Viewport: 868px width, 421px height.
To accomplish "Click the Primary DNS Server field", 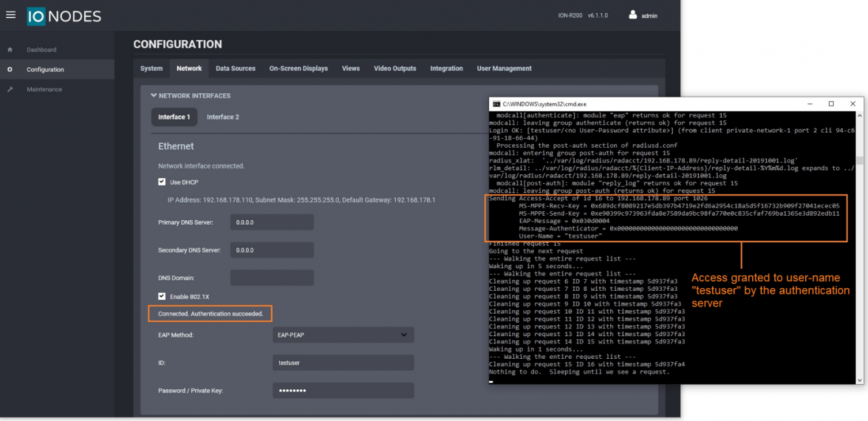I will pos(271,223).
